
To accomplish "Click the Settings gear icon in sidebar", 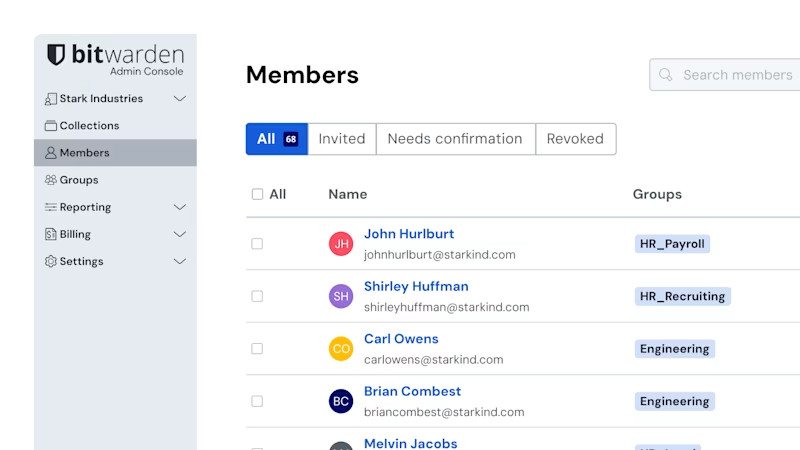I will (51, 261).
